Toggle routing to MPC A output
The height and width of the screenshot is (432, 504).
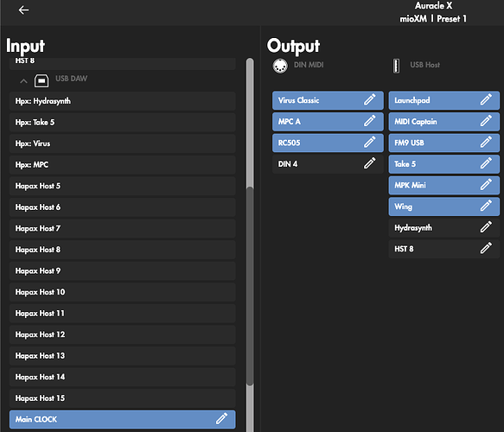tap(328, 122)
